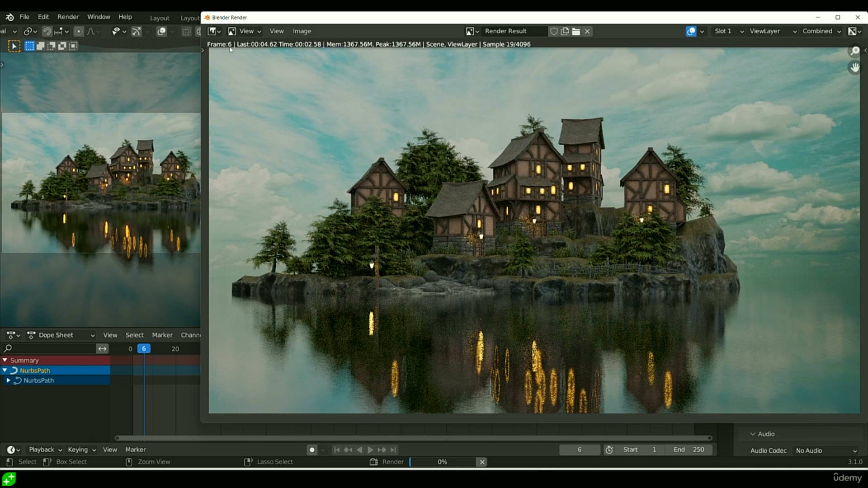868x488 pixels.
Task: Click the zoom magnifier gizmo in render view
Action: click(854, 51)
